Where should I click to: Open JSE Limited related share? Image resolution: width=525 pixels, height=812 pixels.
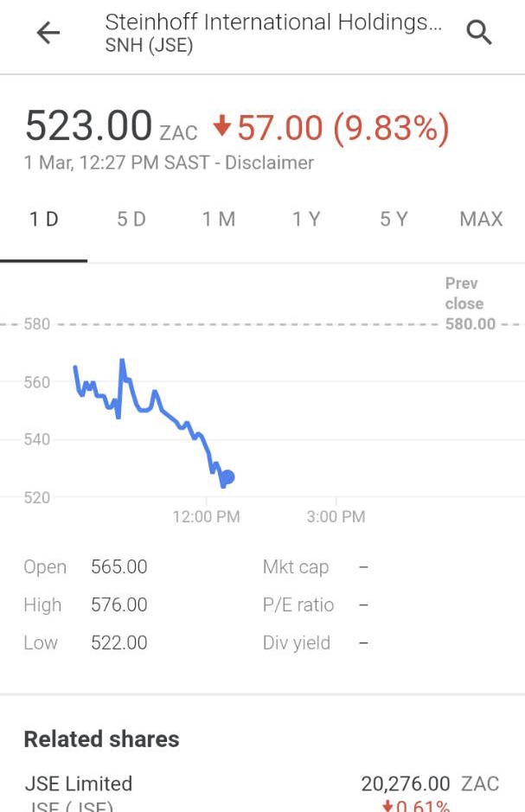(x=79, y=784)
